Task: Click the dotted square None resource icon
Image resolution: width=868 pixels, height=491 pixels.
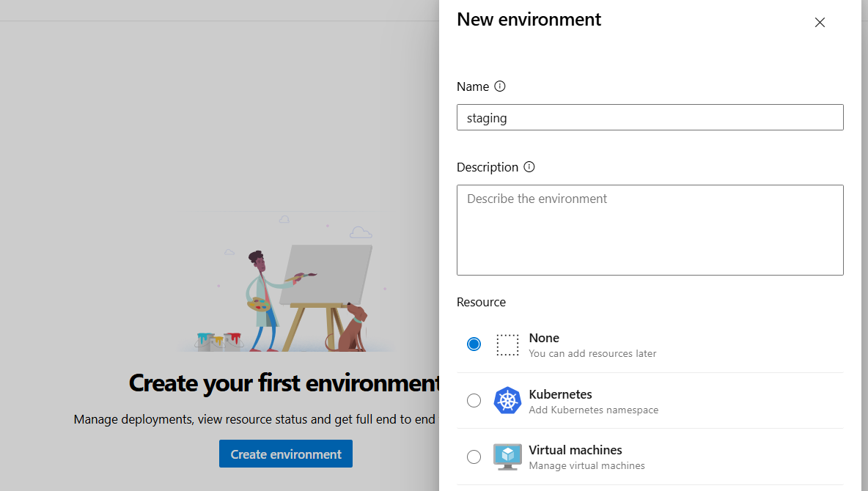Action: [x=507, y=344]
